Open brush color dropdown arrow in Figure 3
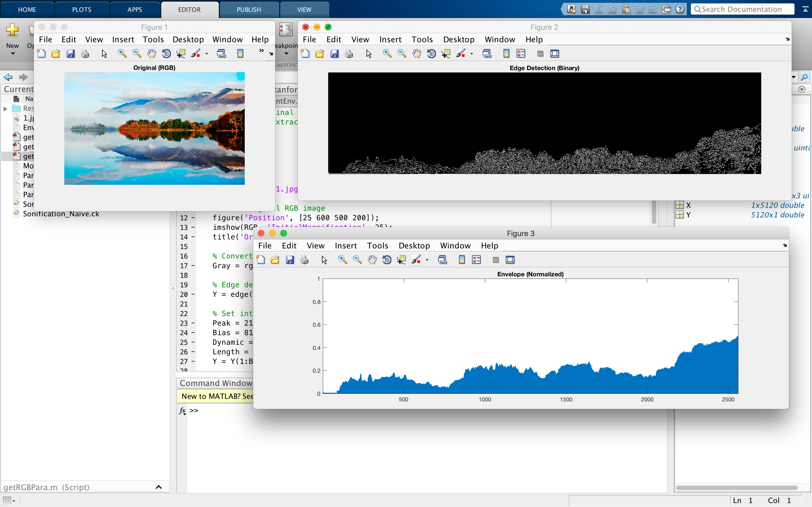This screenshot has height=507, width=812. coord(427,260)
